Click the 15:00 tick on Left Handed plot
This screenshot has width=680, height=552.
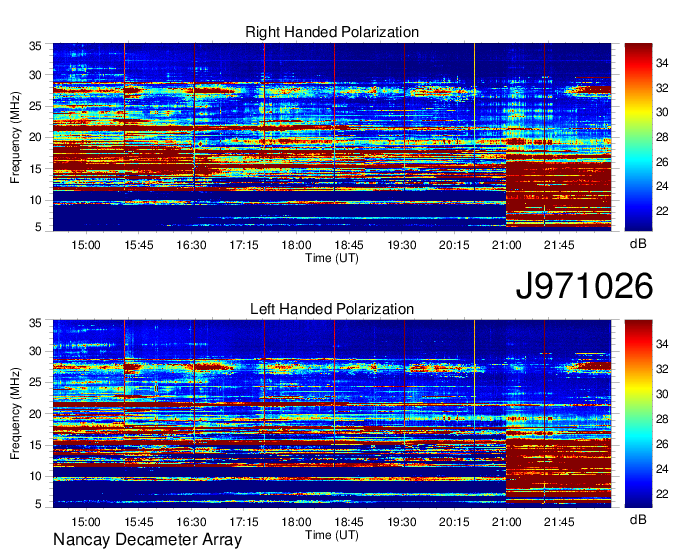tap(86, 522)
